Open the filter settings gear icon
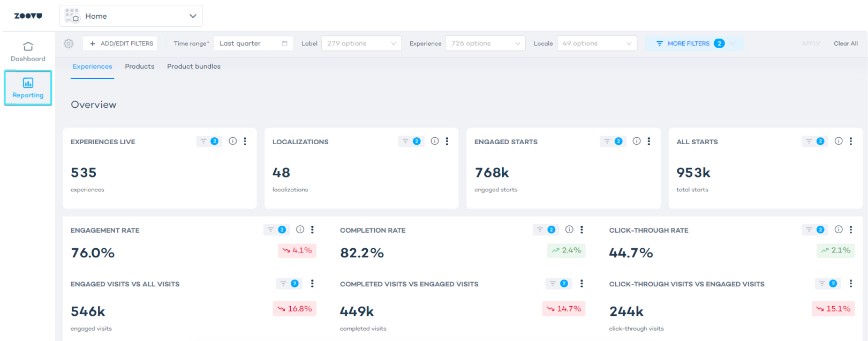868x341 pixels. click(x=69, y=43)
